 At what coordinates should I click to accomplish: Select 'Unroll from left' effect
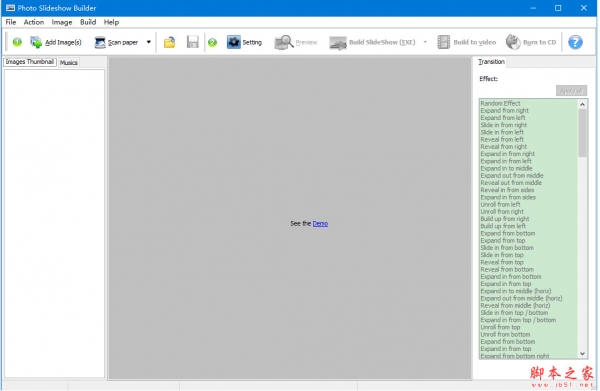(x=501, y=205)
